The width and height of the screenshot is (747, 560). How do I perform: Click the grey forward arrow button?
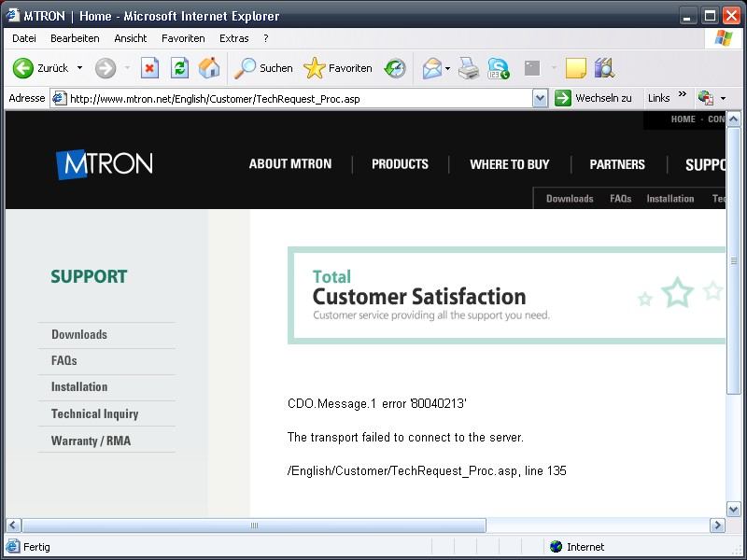click(106, 68)
